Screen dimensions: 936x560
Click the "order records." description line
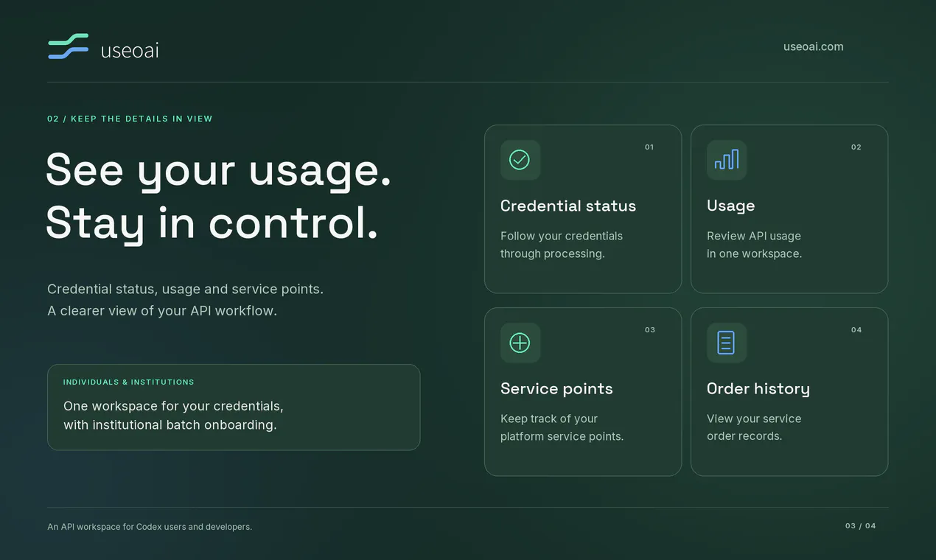(x=744, y=436)
